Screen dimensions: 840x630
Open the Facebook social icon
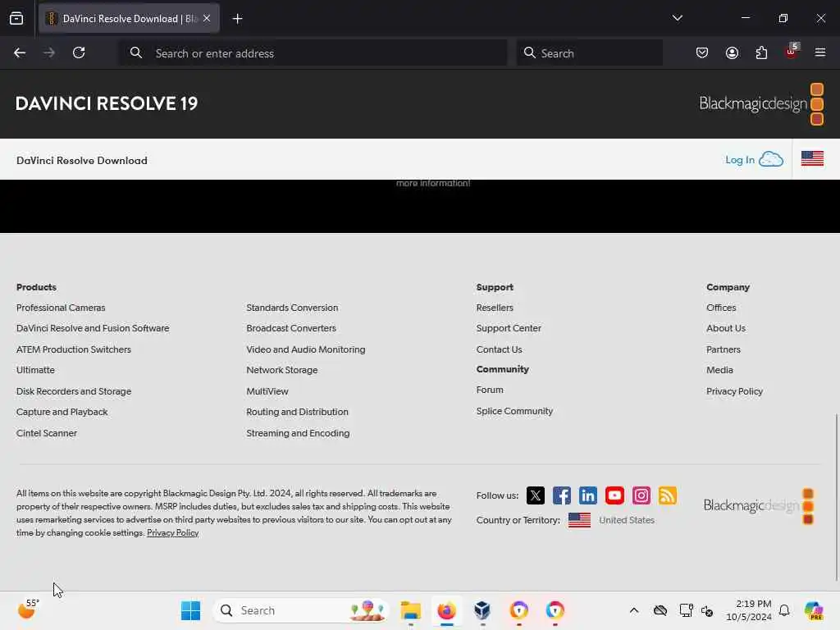pos(561,495)
